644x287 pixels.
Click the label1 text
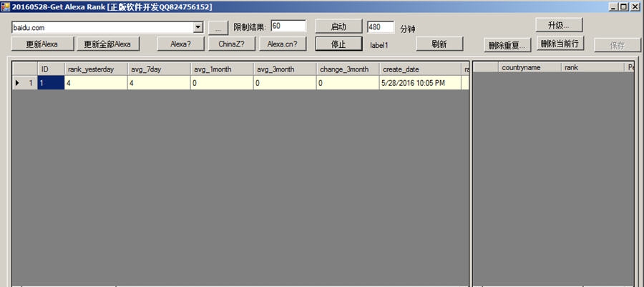(379, 45)
